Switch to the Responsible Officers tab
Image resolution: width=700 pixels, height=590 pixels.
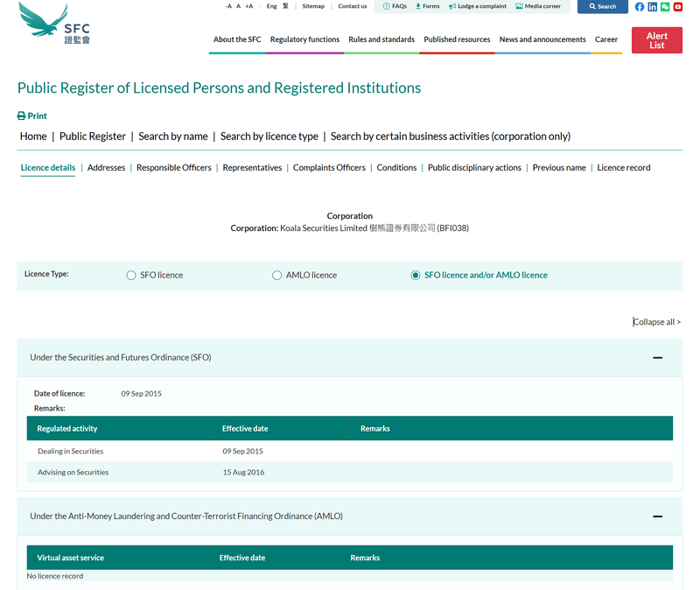pos(173,167)
